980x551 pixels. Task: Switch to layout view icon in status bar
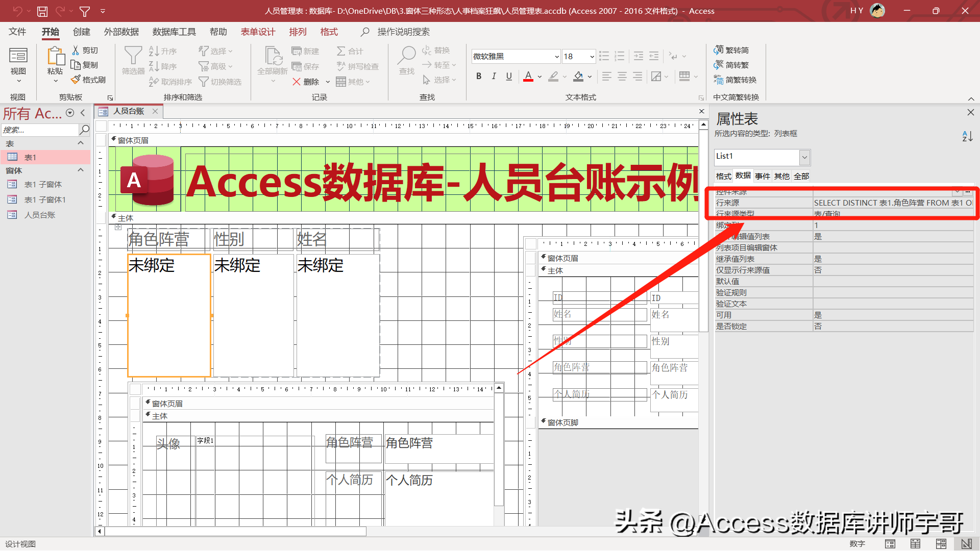tap(941, 544)
